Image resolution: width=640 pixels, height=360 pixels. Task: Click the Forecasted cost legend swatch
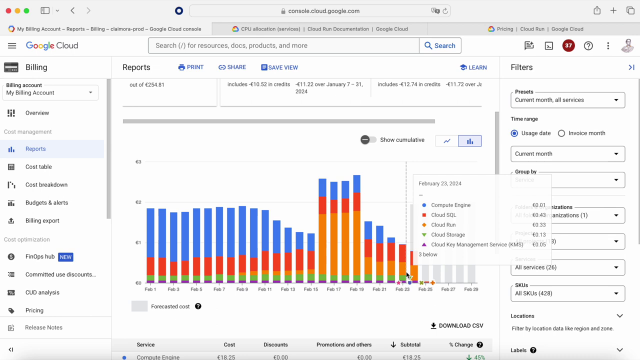(x=139, y=306)
